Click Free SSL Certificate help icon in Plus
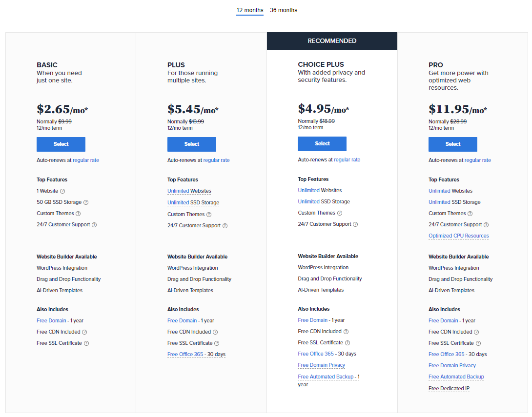The width and height of the screenshot is (532, 417). point(217,343)
